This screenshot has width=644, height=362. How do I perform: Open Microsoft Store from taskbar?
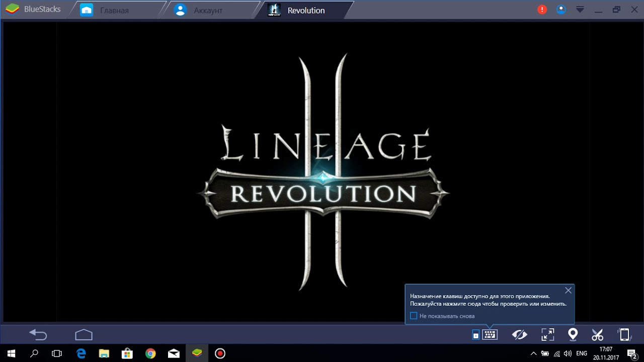127,353
